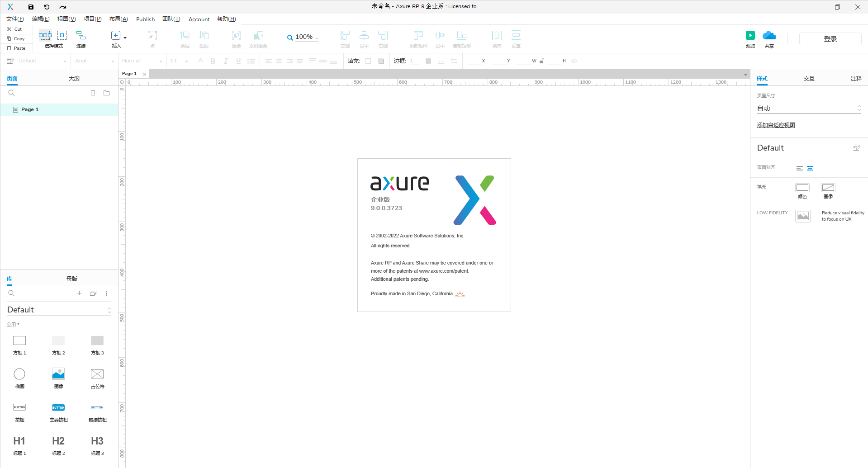Select the 占位符 (Placeholder) widget
The image size is (868, 468).
[x=97, y=378]
